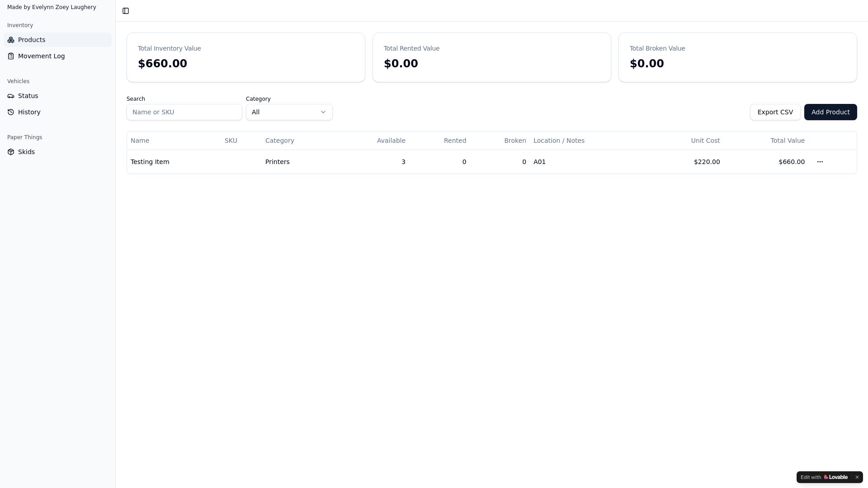The width and height of the screenshot is (868, 488).
Task: Click the A01 location cell
Action: click(x=539, y=162)
